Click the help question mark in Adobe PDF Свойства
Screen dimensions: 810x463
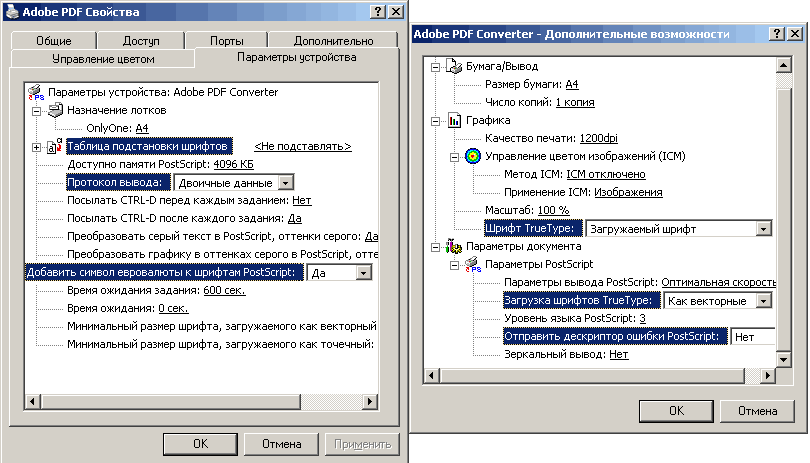[378, 11]
